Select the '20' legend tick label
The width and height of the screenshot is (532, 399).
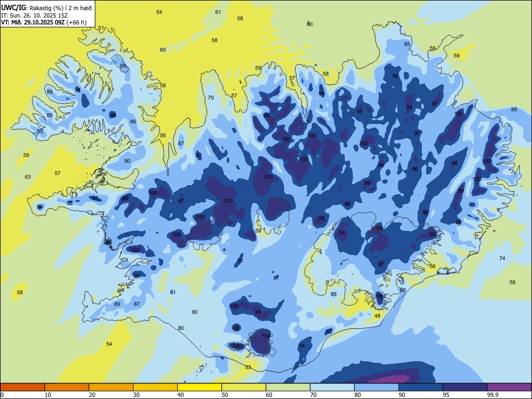click(x=92, y=395)
